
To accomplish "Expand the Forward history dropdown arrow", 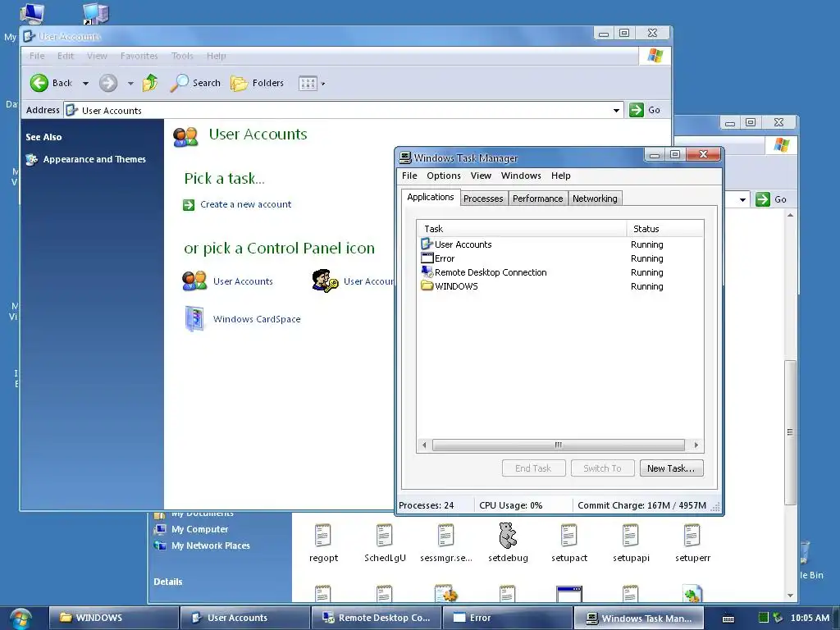I will point(130,84).
